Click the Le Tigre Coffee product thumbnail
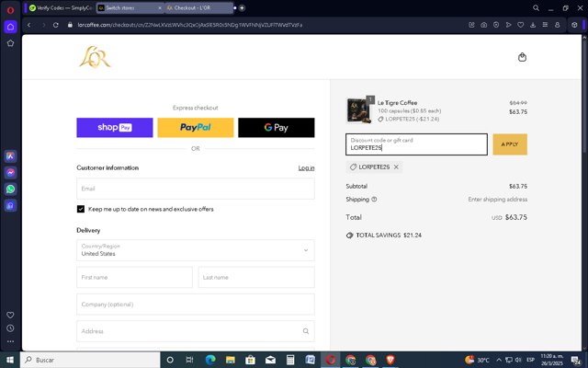This screenshot has height=368, width=588. coord(359,110)
